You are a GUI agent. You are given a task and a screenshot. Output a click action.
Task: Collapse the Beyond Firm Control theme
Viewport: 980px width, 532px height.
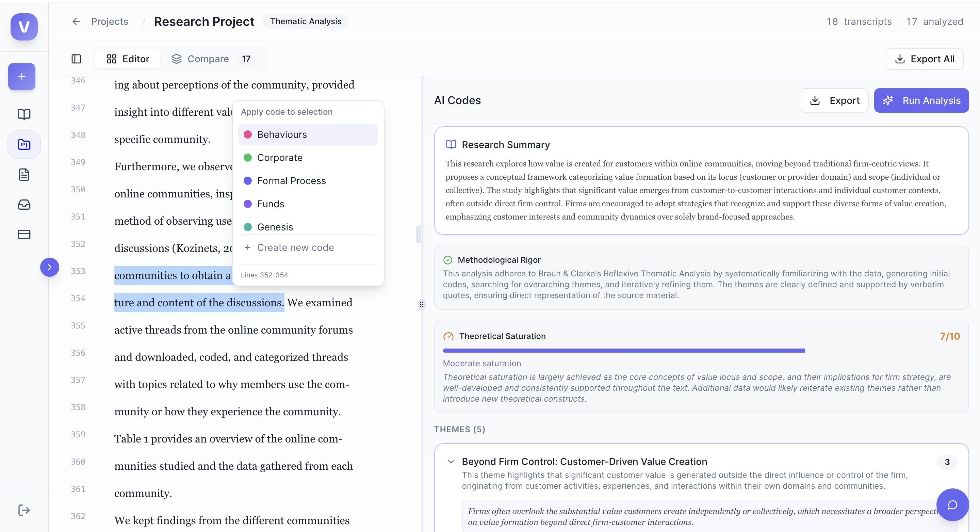click(451, 462)
